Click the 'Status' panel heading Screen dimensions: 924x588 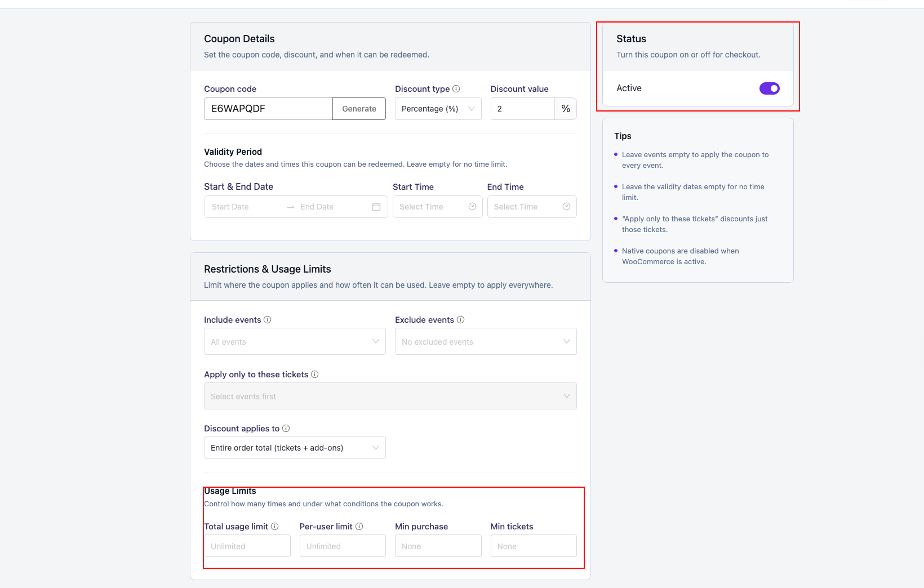(x=631, y=39)
